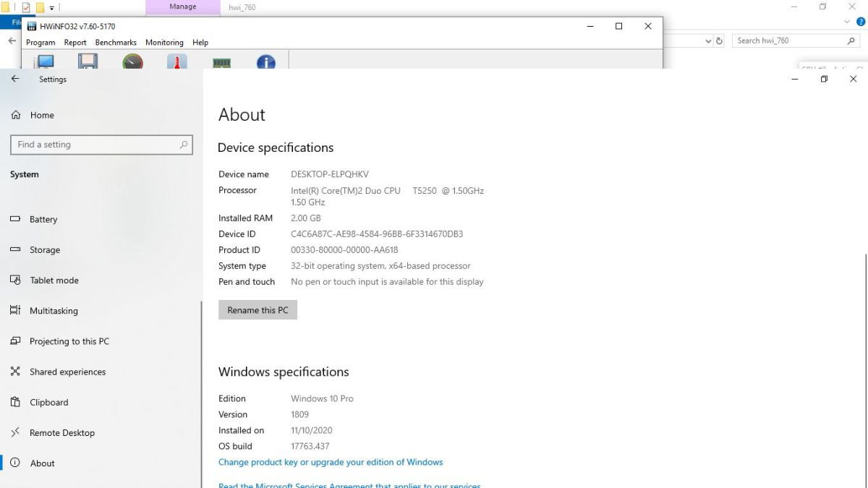This screenshot has width=868, height=488.
Task: Open HWiNFO Monitoring menu
Action: tap(164, 43)
